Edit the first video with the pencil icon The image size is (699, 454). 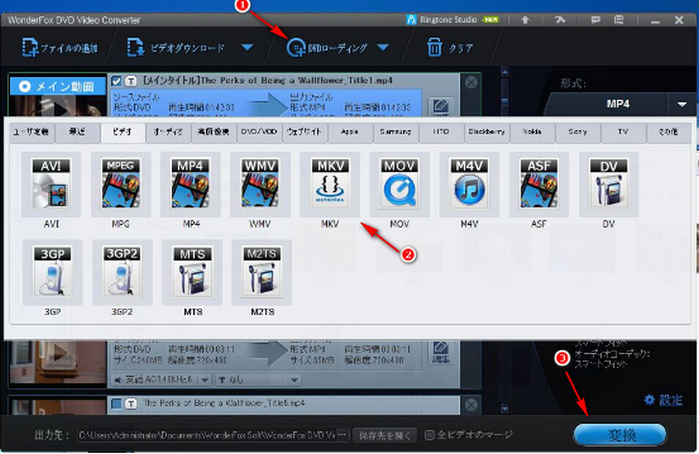(x=440, y=107)
